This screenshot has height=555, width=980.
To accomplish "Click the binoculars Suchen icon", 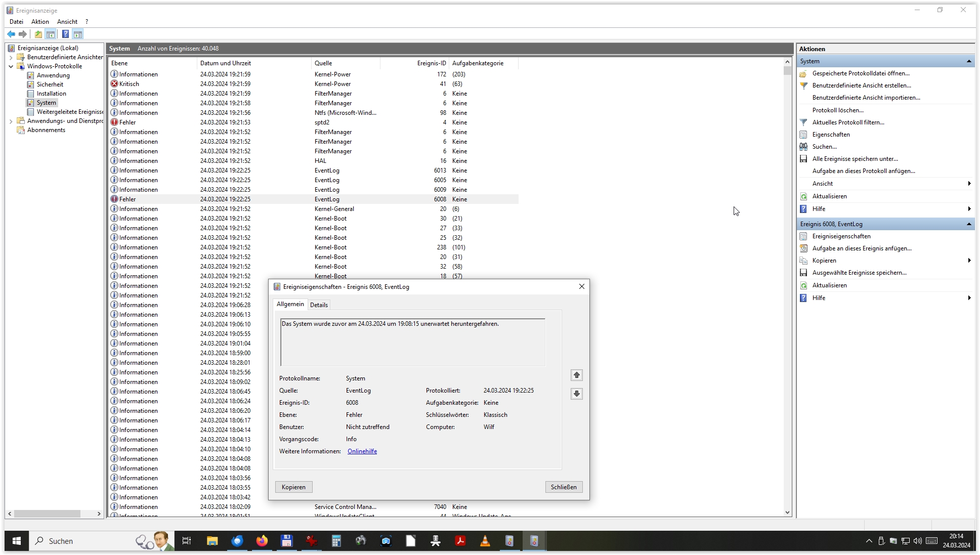I will tap(803, 147).
